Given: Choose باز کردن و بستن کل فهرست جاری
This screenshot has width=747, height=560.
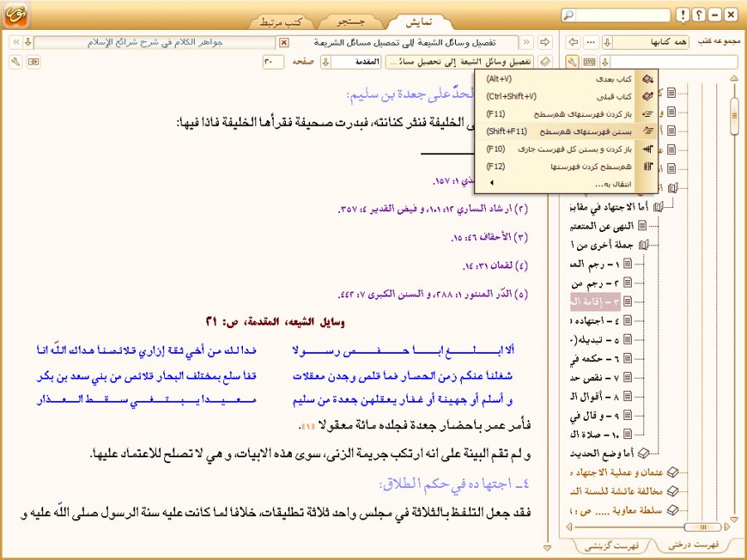Looking at the screenshot, I should point(567,149).
